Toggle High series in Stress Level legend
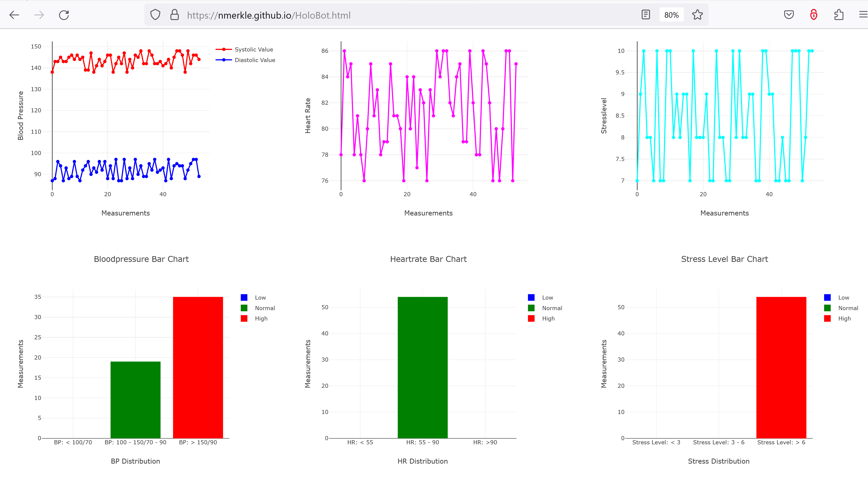 coord(838,318)
